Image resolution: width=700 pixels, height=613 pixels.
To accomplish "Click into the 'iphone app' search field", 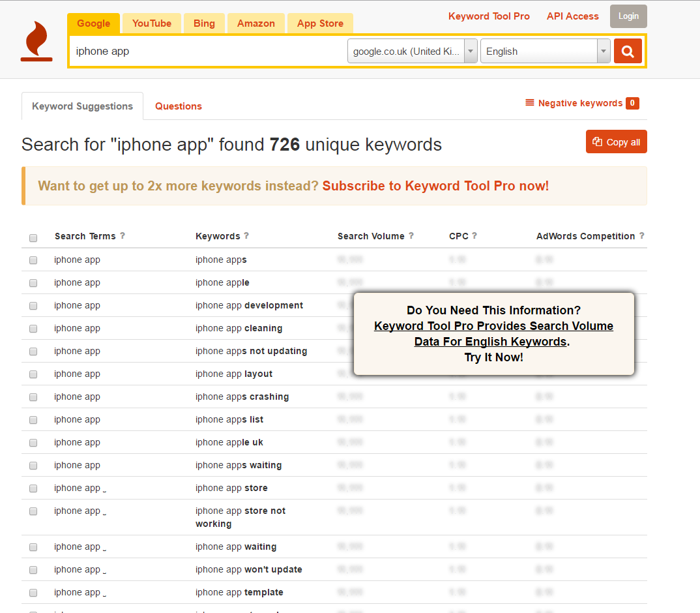I will point(208,51).
